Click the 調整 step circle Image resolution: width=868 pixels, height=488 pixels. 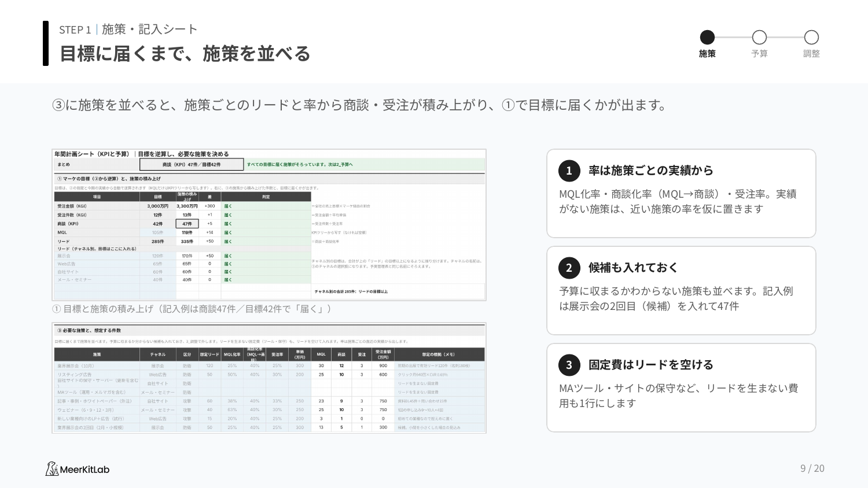click(811, 38)
